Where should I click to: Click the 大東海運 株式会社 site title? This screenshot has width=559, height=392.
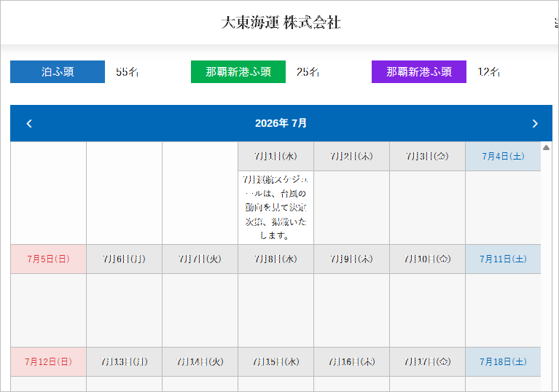(281, 23)
